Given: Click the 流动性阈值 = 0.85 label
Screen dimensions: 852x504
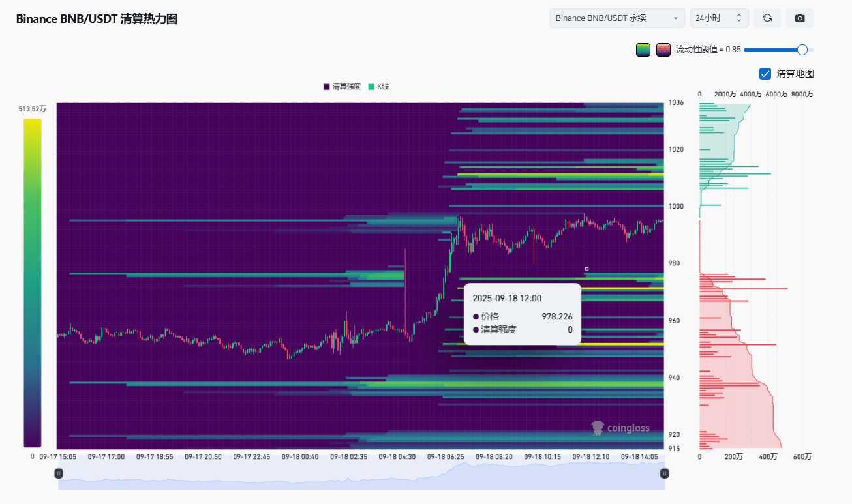Looking at the screenshot, I should (x=708, y=50).
